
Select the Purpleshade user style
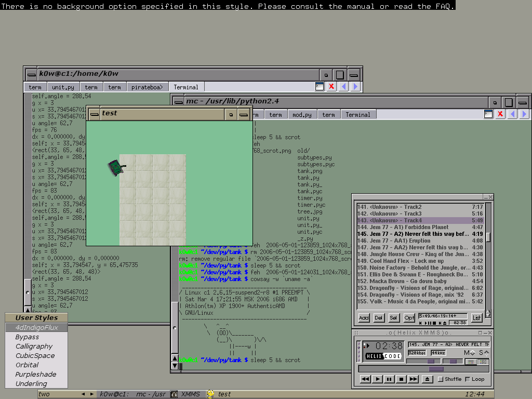[35, 374]
